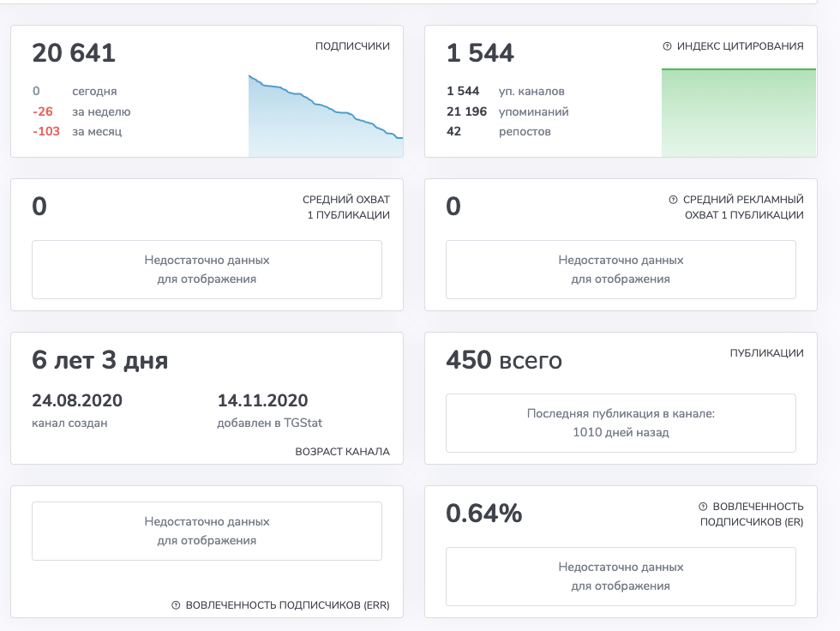Click the 1 544 citation index value

481,53
